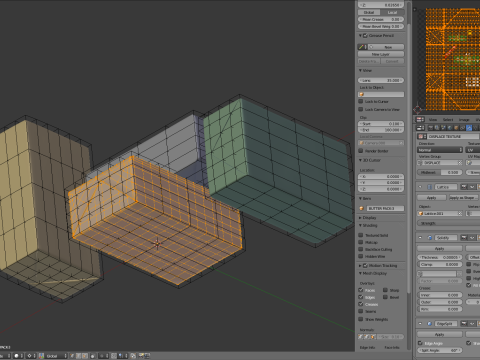Open Scene tab in Properties editor
This screenshot has width=480, height=360.
tap(443, 128)
